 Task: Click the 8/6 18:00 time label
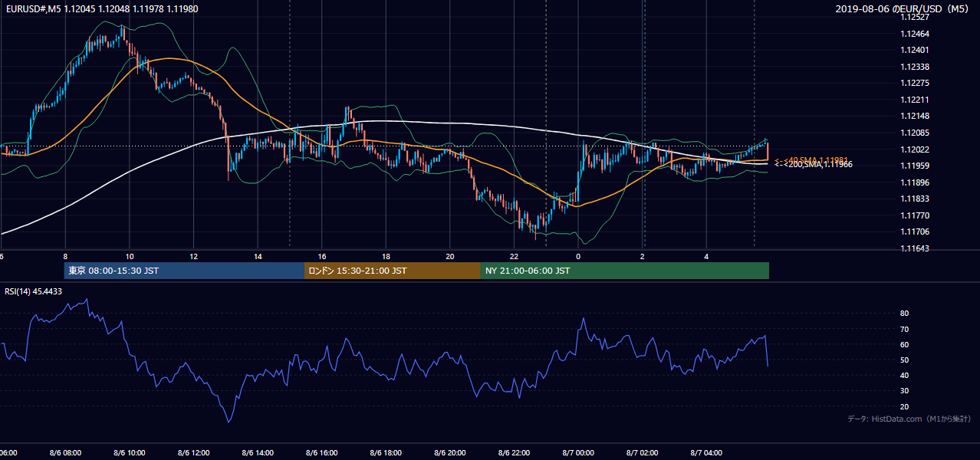386,453
